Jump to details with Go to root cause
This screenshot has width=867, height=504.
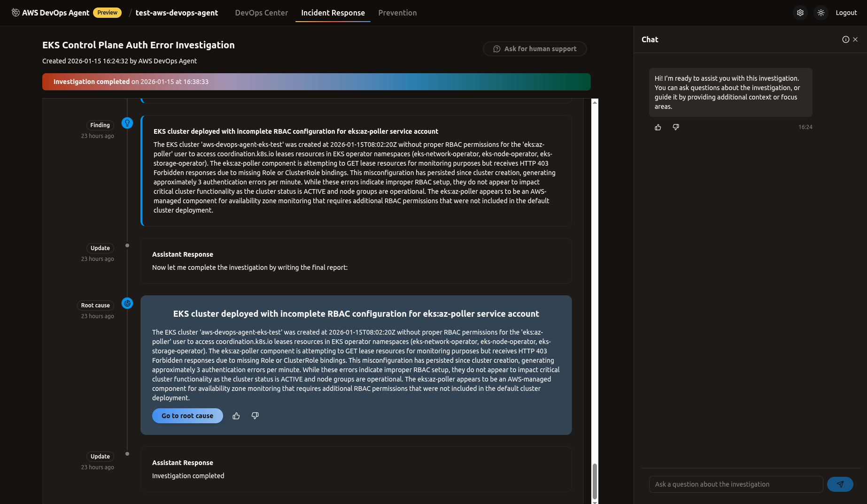[x=187, y=416]
